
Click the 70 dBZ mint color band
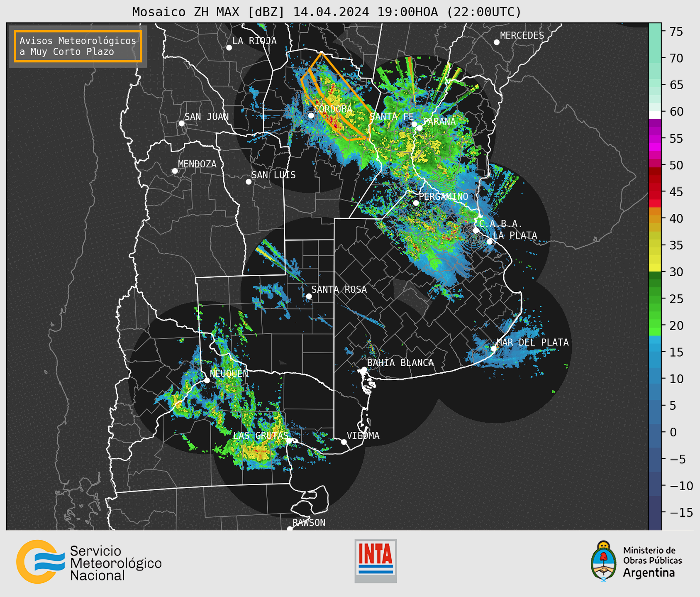(x=655, y=58)
